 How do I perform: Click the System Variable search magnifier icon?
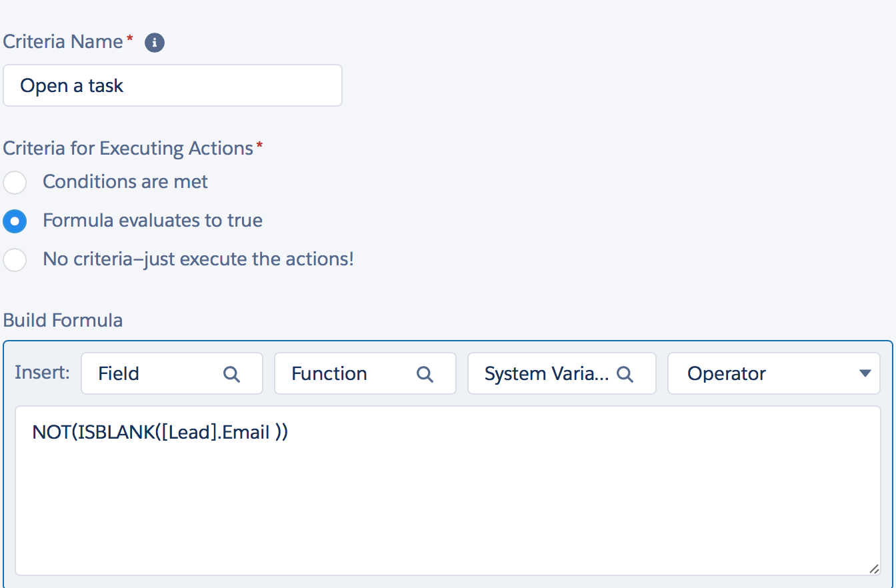click(625, 374)
